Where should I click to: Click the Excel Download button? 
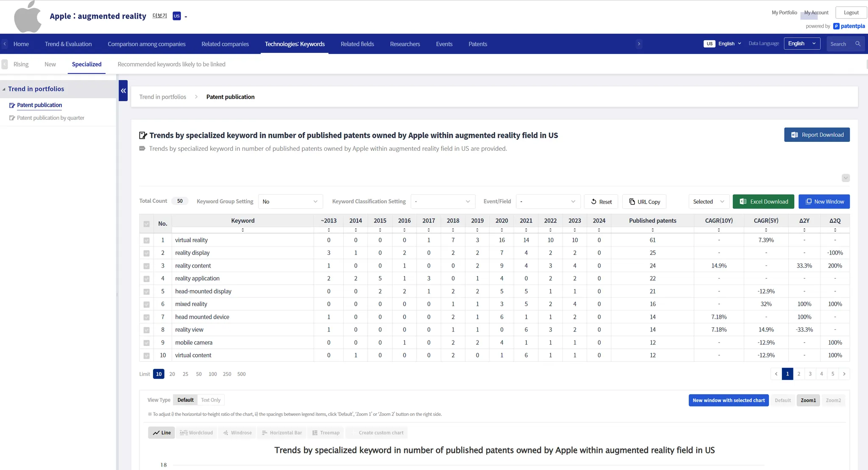763,202
